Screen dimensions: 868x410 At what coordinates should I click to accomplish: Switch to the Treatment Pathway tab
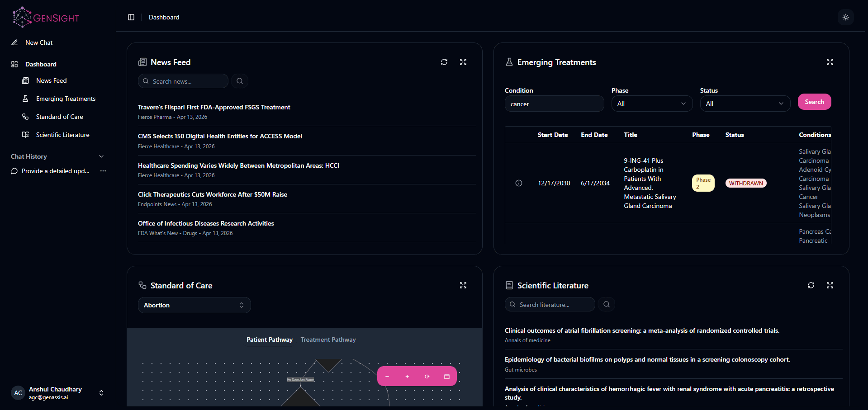coord(328,339)
